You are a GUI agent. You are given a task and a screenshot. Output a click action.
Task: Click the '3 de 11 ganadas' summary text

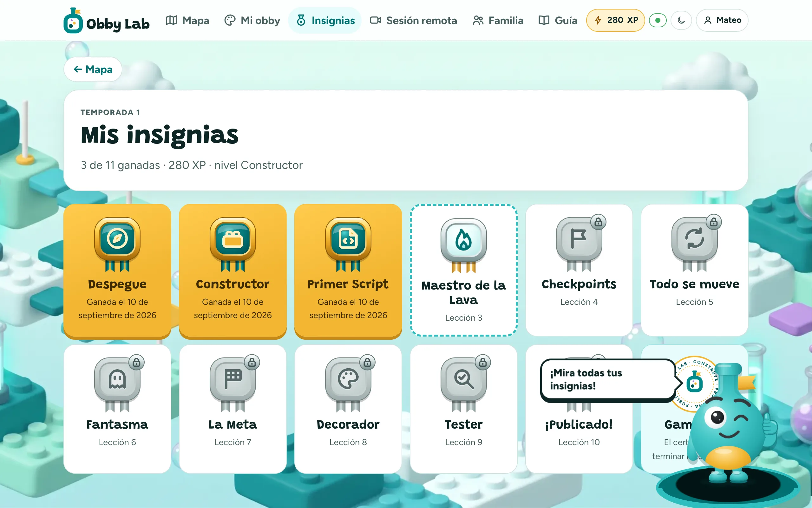coord(120,165)
